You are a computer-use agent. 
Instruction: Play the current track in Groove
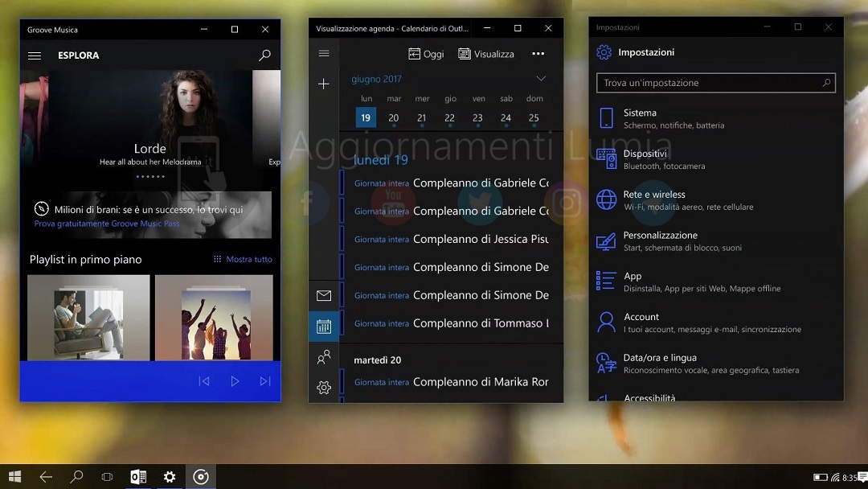235,381
